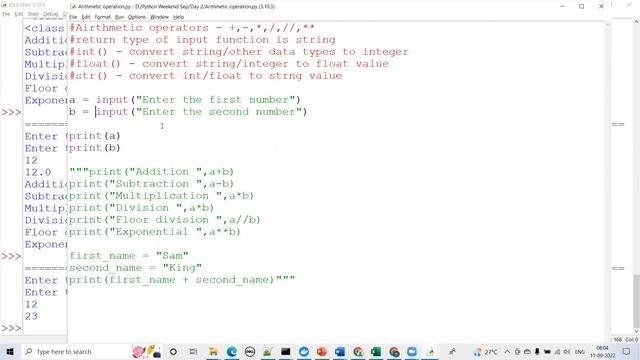Click the 'print(a)' line in editor
This screenshot has width=640, height=360.
[x=94, y=136]
